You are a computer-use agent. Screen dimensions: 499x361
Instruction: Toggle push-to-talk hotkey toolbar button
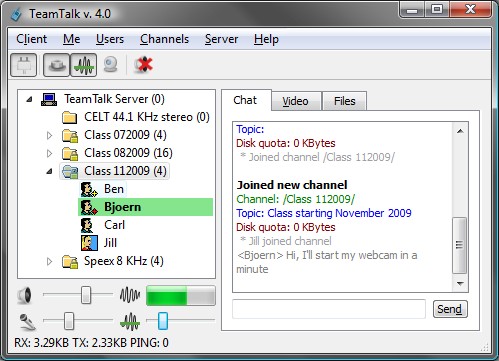[57, 65]
